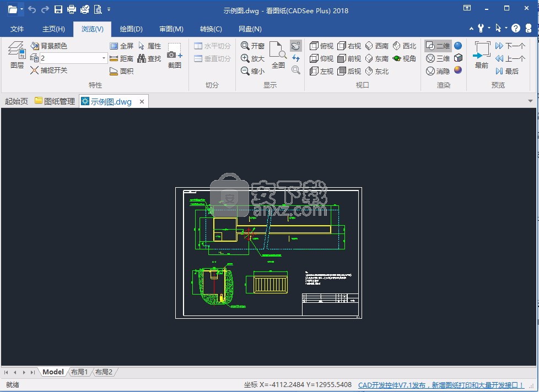Select the 面积 area measure tool

pos(121,71)
